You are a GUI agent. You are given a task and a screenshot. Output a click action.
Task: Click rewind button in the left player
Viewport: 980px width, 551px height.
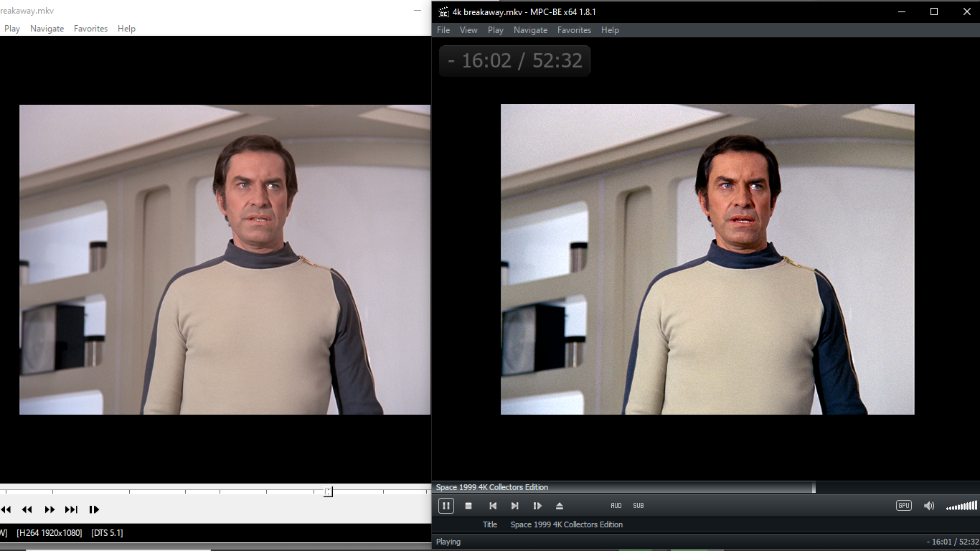[27, 509]
